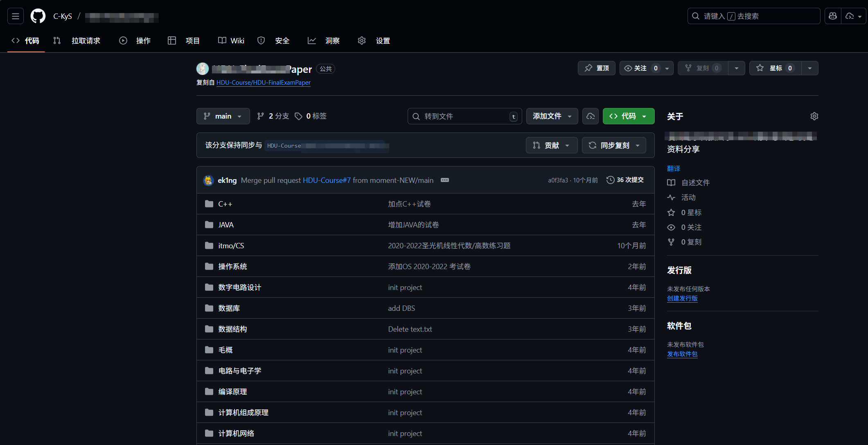Viewport: 868px width, 445px height.
Task: Open the 同步复刻 dropdown arrow
Action: click(x=637, y=145)
